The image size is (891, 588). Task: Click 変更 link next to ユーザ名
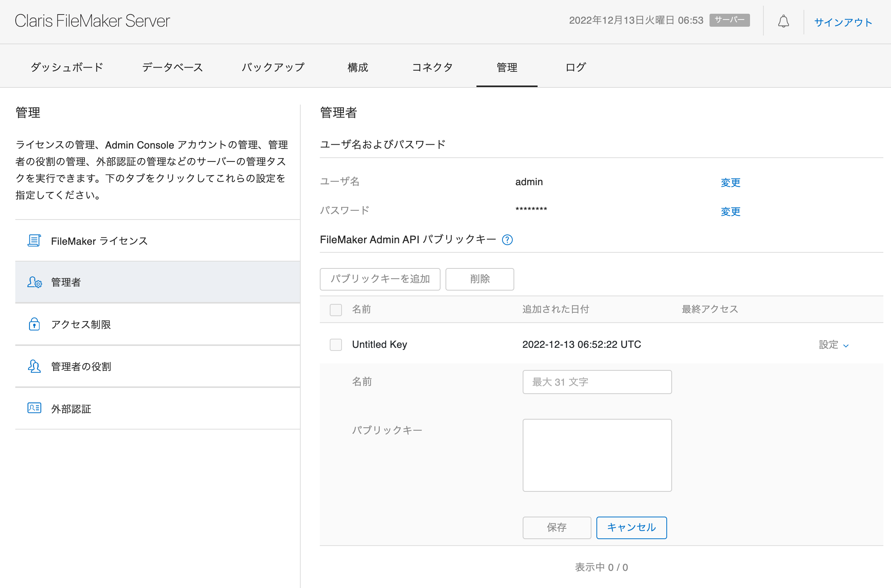(730, 183)
